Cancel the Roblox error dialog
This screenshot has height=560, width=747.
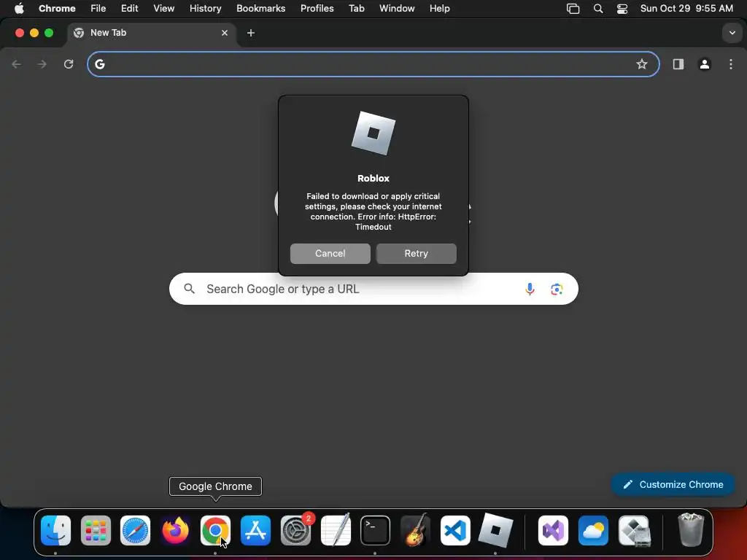330,253
